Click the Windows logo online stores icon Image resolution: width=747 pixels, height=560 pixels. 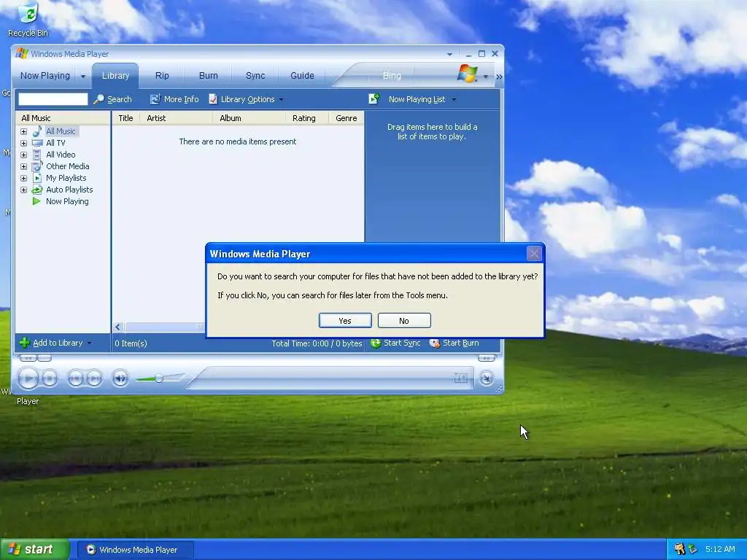point(468,74)
